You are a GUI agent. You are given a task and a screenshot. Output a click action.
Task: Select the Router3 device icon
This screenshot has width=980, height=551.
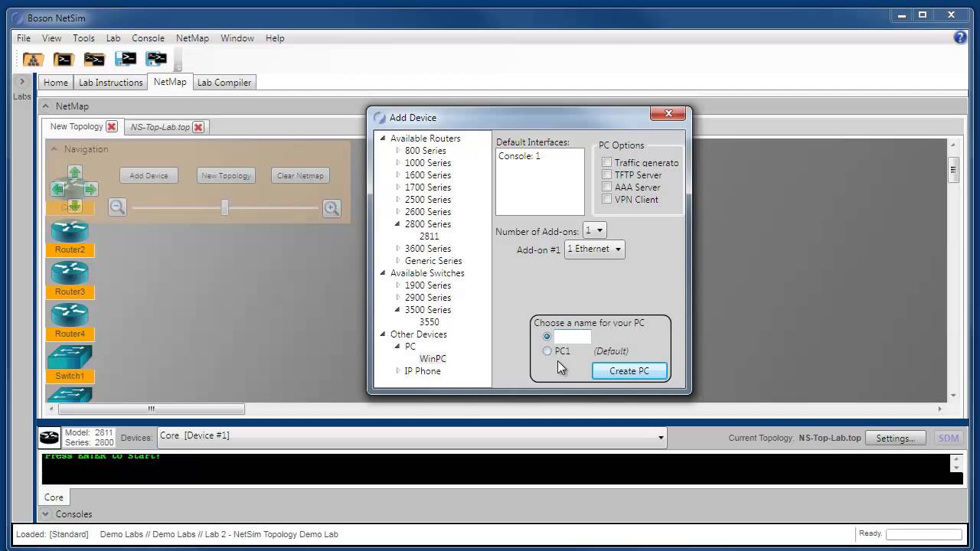pos(70,273)
